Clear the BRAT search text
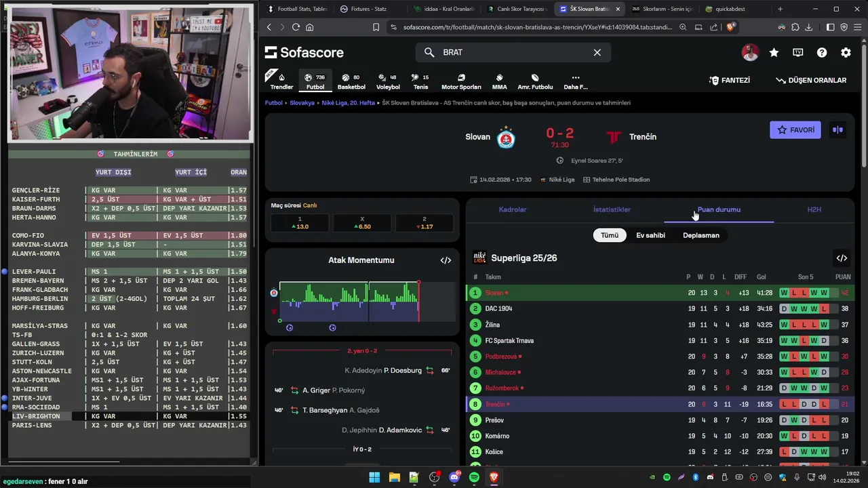 (x=597, y=52)
